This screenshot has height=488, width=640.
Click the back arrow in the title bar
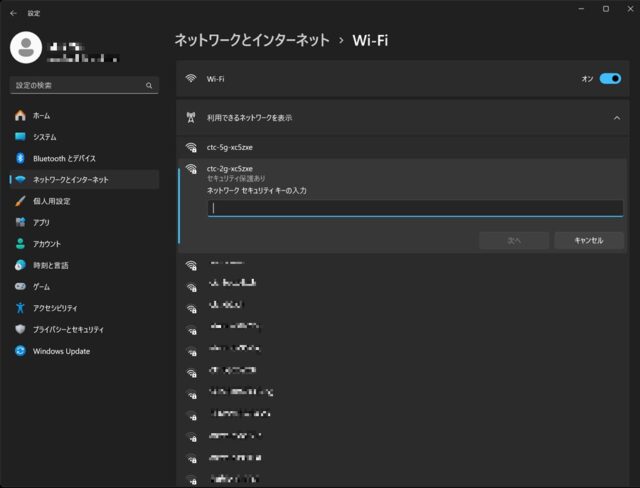13,13
